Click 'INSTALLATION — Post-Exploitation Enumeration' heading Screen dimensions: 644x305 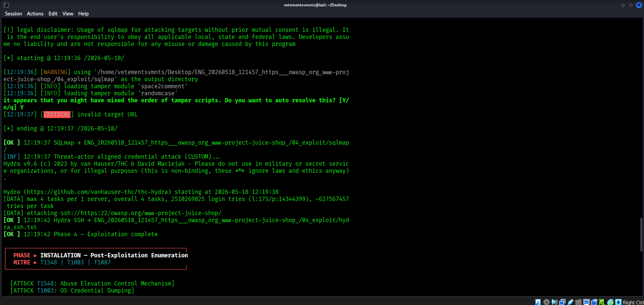tap(114, 255)
